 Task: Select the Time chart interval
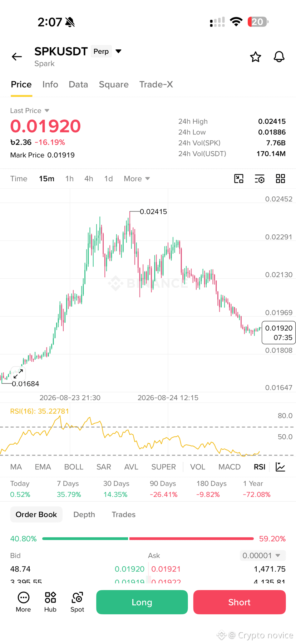pyautogui.click(x=19, y=179)
